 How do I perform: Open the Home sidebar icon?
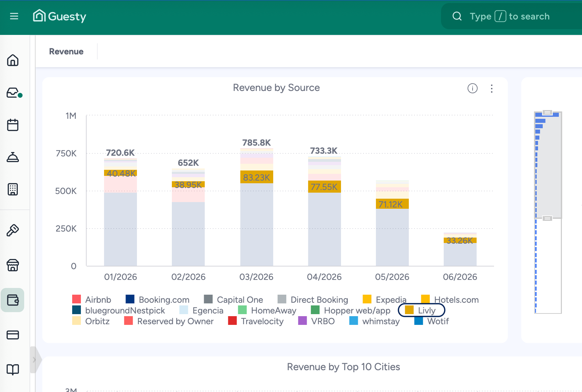pos(13,60)
